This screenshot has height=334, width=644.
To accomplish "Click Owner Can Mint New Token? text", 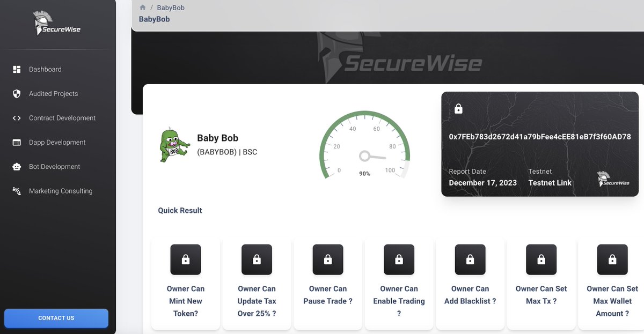I will tap(186, 301).
